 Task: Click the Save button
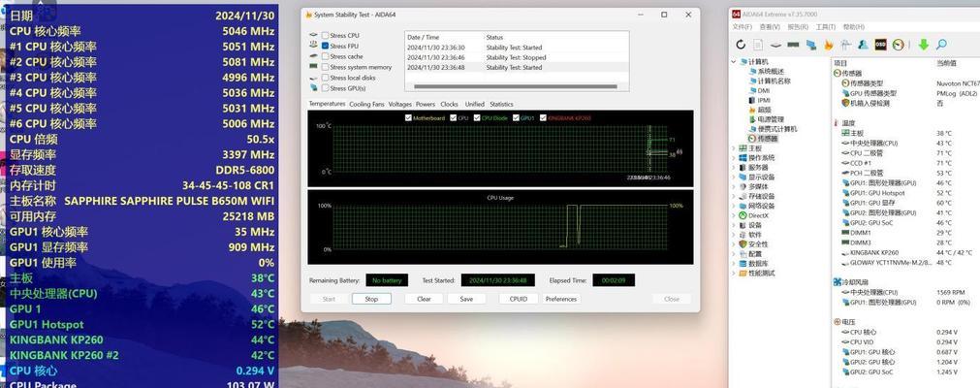point(466,299)
